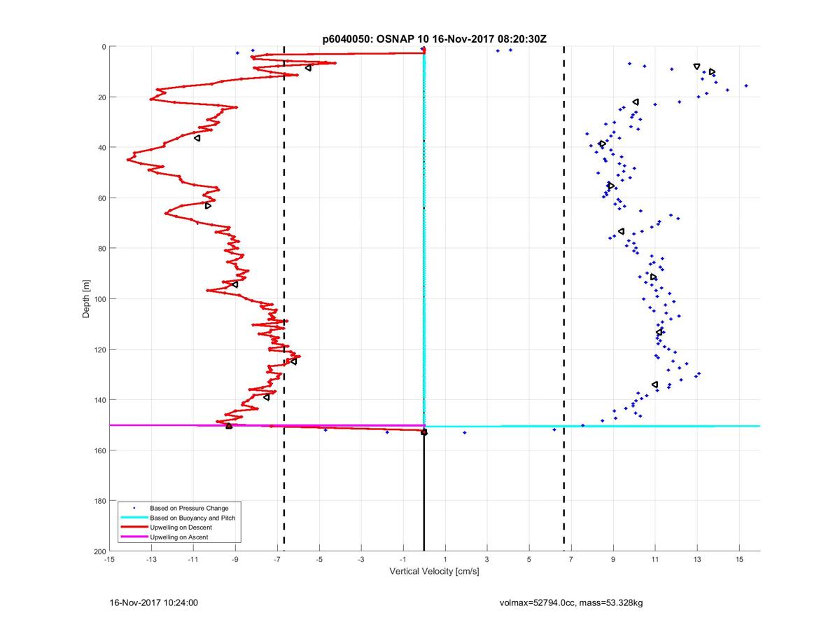840x620 pixels.
Task: Click legend entry Upwelling on Descent
Action: pos(181,527)
